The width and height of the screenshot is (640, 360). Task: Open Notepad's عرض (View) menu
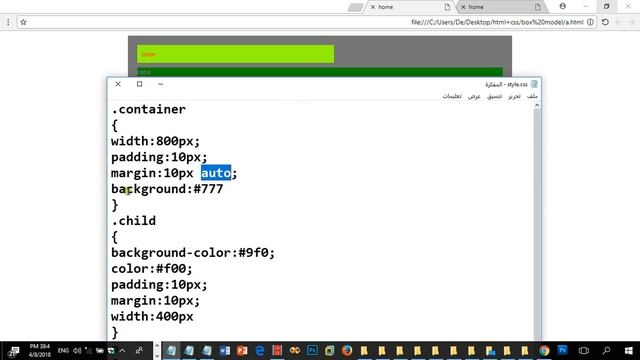[x=474, y=96]
